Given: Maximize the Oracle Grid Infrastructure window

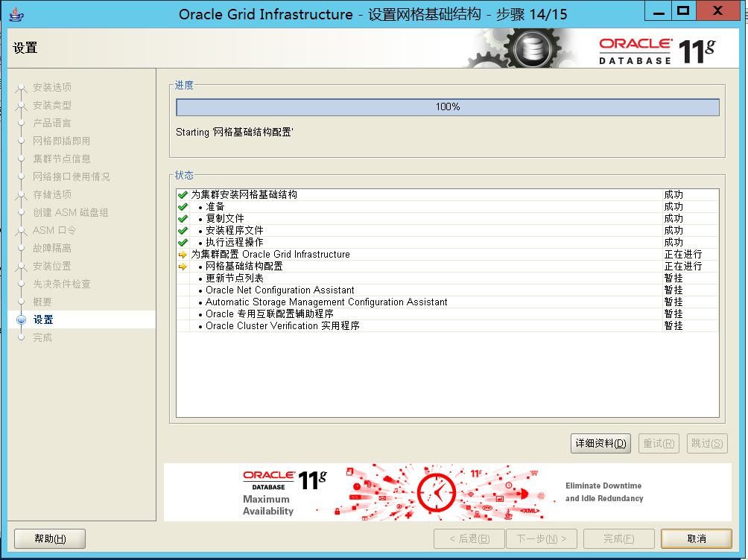Looking at the screenshot, I should click(x=684, y=11).
